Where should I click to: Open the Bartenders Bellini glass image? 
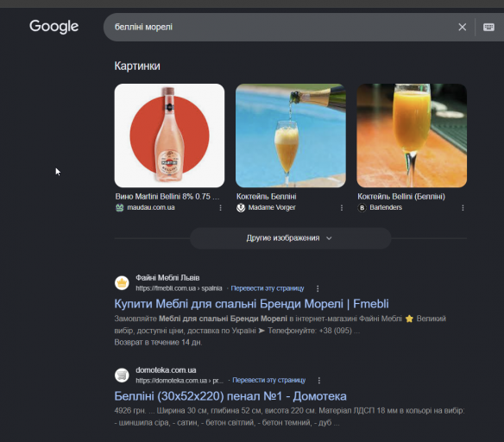click(x=412, y=136)
